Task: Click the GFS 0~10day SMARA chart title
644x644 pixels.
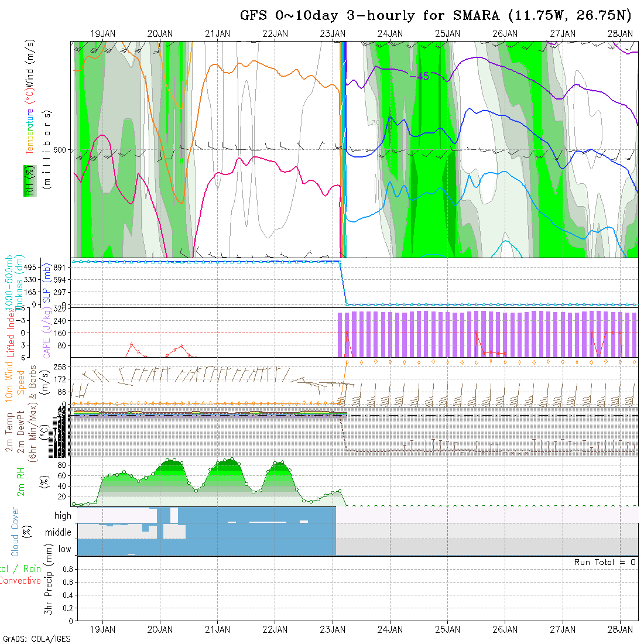Action: coord(436,15)
